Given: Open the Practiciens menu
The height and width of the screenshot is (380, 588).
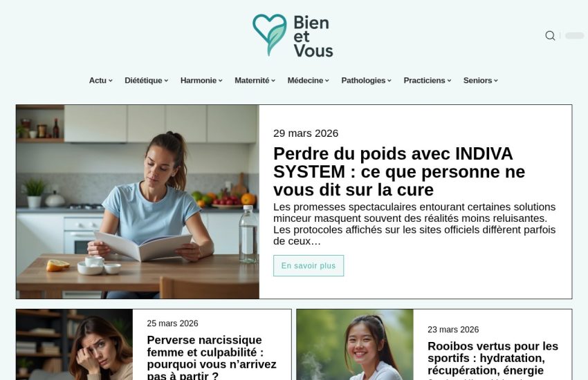Looking at the screenshot, I should point(428,81).
